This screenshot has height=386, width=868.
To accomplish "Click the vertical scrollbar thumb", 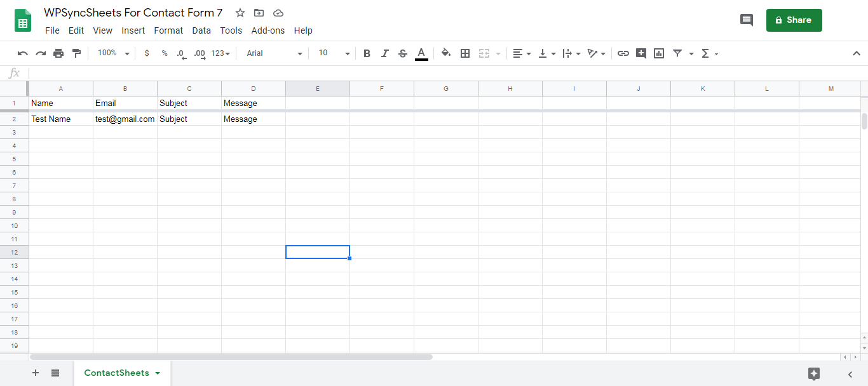I will (864, 121).
